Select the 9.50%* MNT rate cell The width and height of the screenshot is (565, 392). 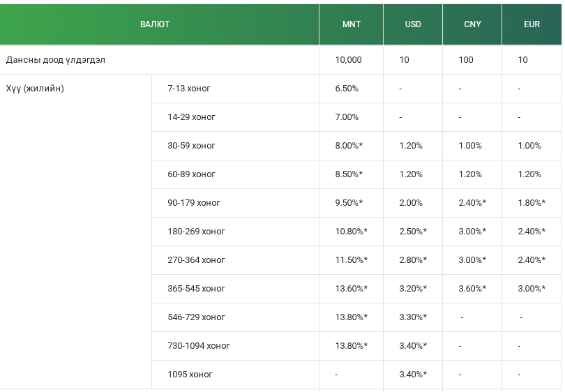[349, 203]
